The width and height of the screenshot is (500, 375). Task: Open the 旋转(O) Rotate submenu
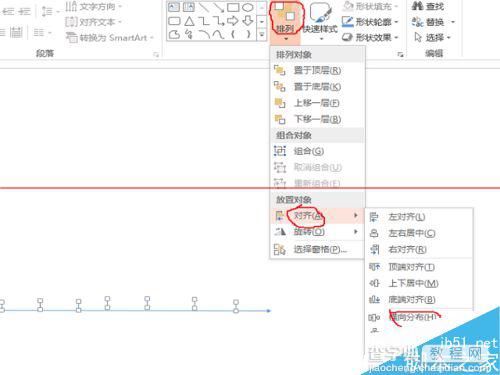coord(317,232)
